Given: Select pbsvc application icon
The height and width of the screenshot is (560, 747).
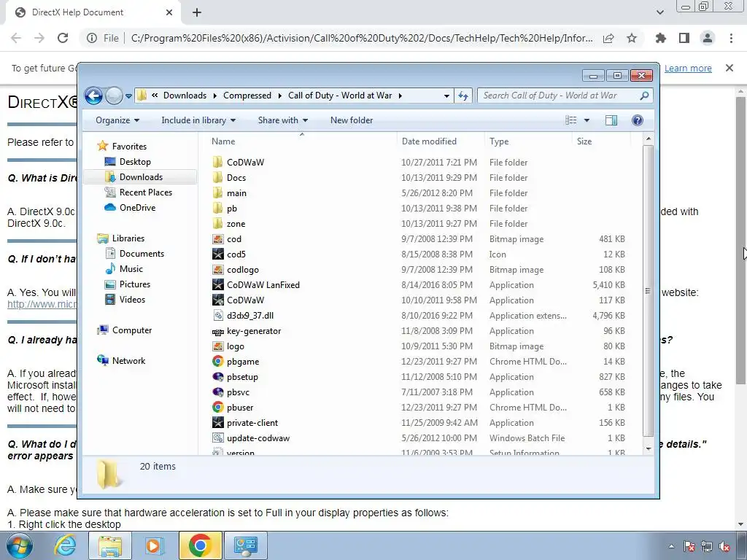Looking at the screenshot, I should point(217,392).
